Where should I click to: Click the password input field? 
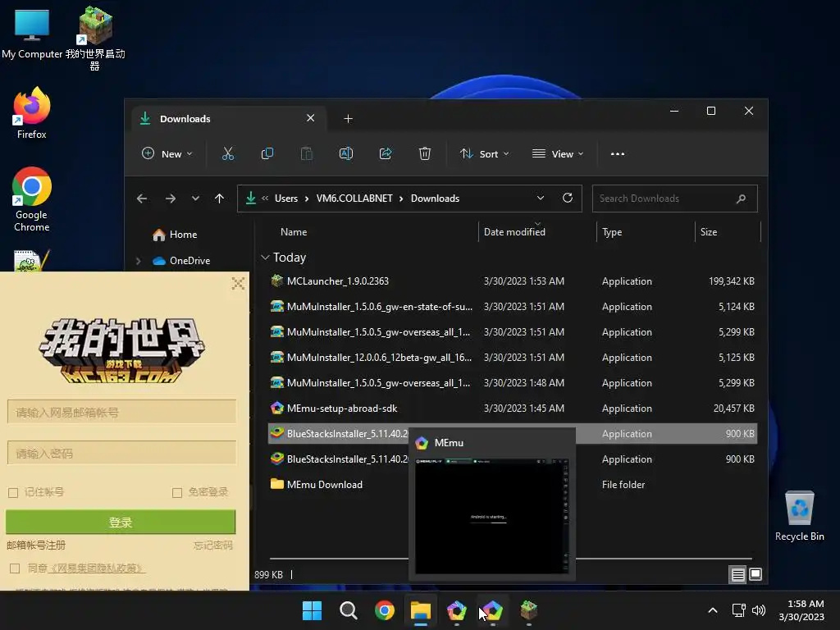coord(121,454)
